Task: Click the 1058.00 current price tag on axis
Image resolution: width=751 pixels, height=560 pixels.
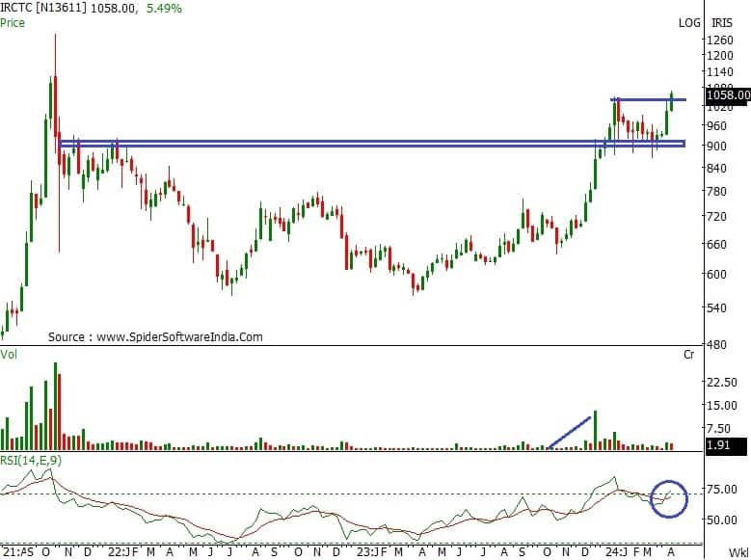Action: (x=727, y=95)
